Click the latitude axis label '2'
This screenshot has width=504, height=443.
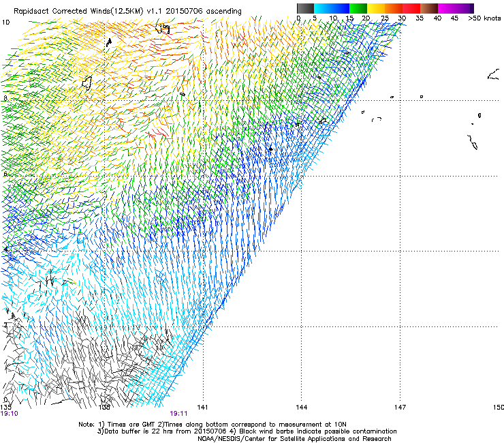pyautogui.click(x=5, y=324)
